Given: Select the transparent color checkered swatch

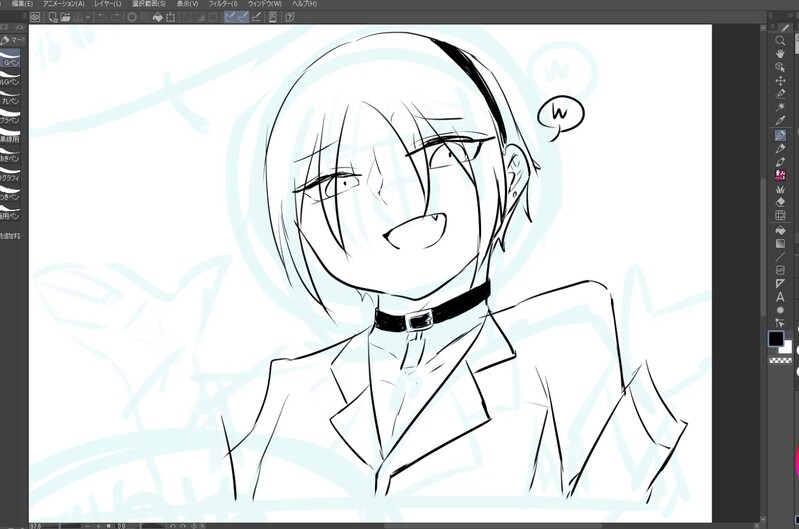Looking at the screenshot, I should click(780, 361).
